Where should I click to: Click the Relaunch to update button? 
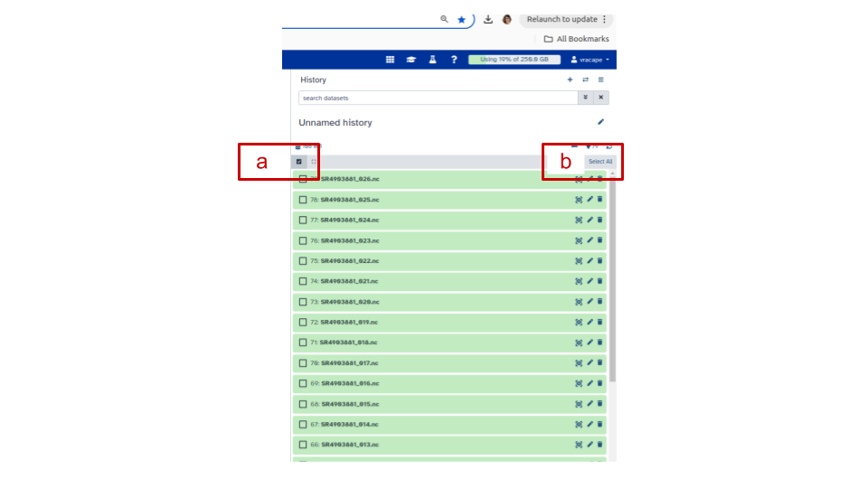click(x=561, y=19)
